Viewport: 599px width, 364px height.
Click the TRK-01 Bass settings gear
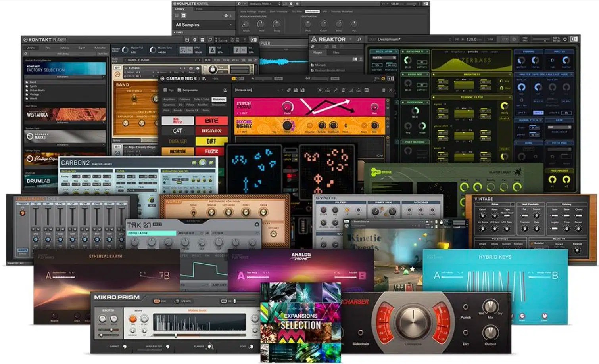tap(257, 224)
